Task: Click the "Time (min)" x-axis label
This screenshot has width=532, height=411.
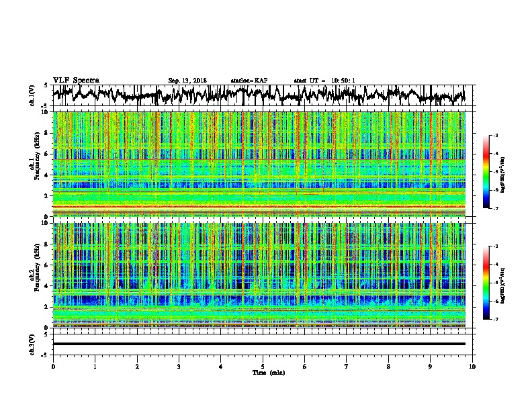Action: pyautogui.click(x=269, y=373)
